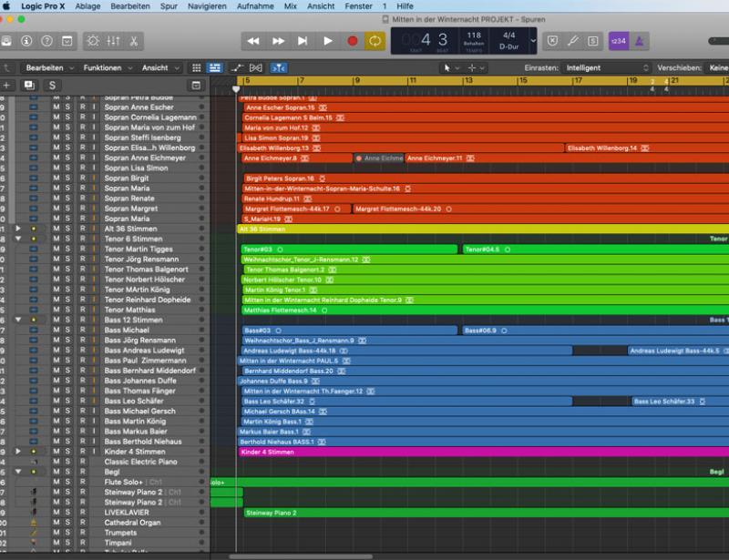Click the Record button in transport
This screenshot has height=560, width=729.
coord(352,41)
